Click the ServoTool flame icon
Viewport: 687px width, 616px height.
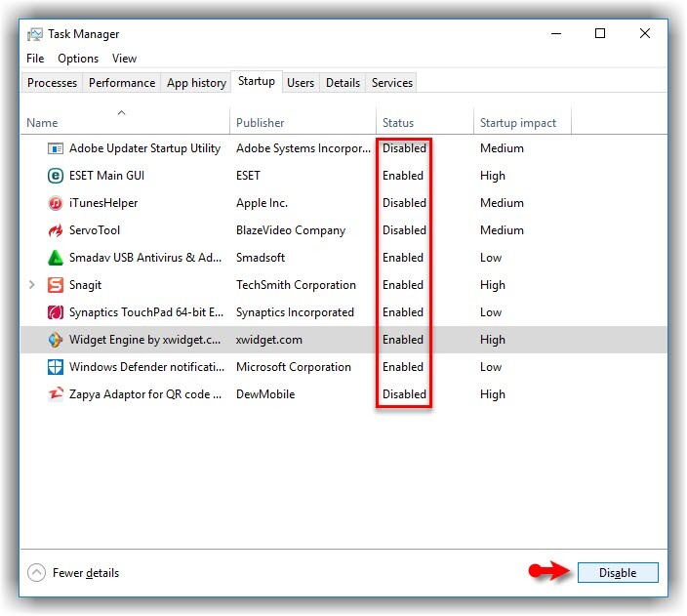point(56,230)
